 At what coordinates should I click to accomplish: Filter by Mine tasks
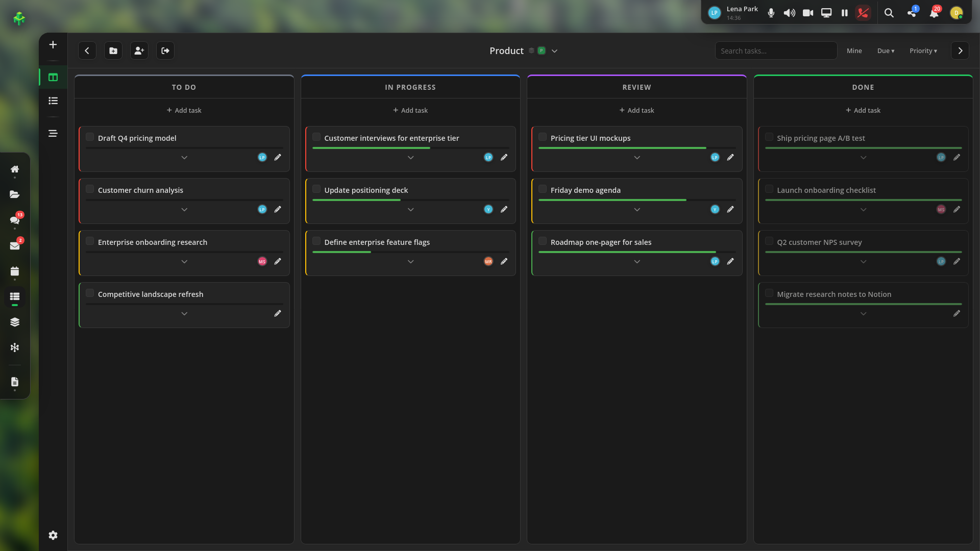pyautogui.click(x=854, y=51)
